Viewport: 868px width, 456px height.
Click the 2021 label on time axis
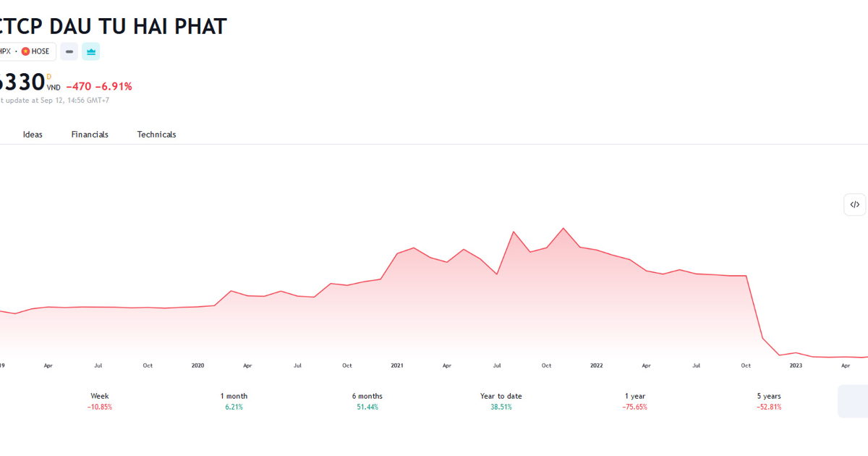click(x=397, y=366)
